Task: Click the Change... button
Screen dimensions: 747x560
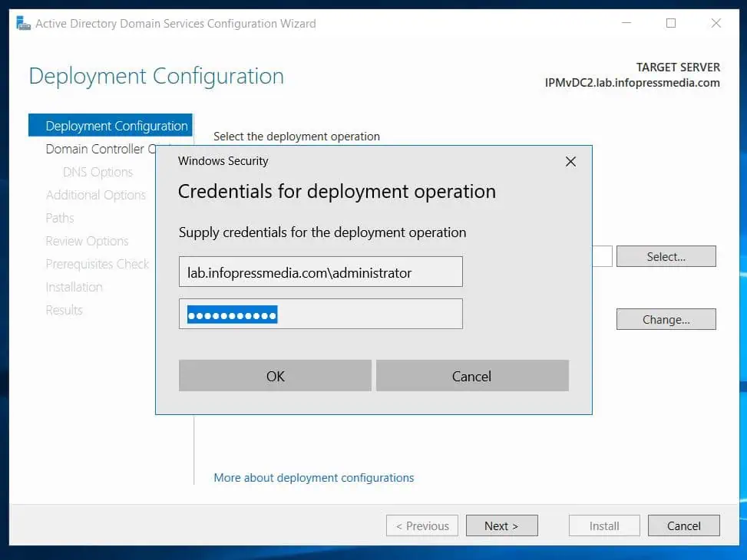Action: click(666, 319)
